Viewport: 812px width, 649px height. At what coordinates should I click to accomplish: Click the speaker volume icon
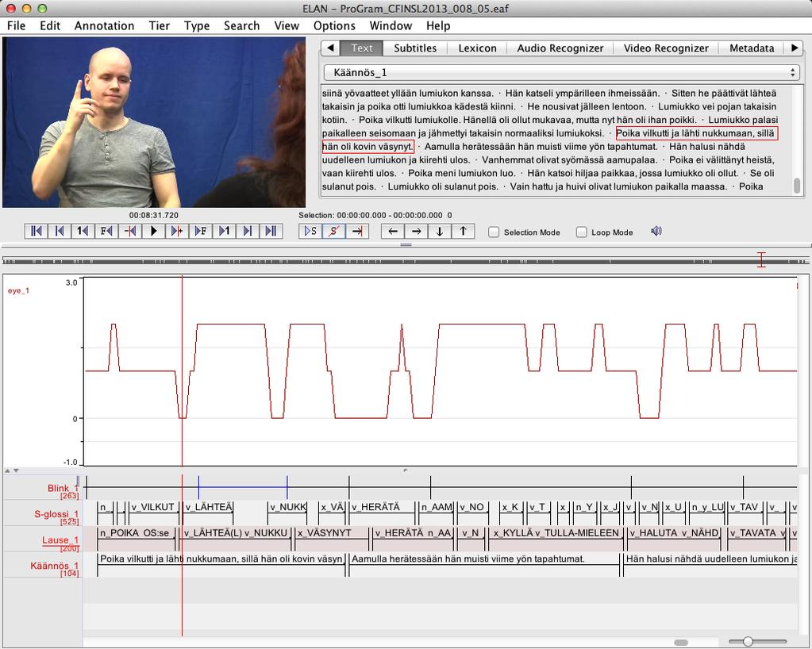click(x=656, y=232)
